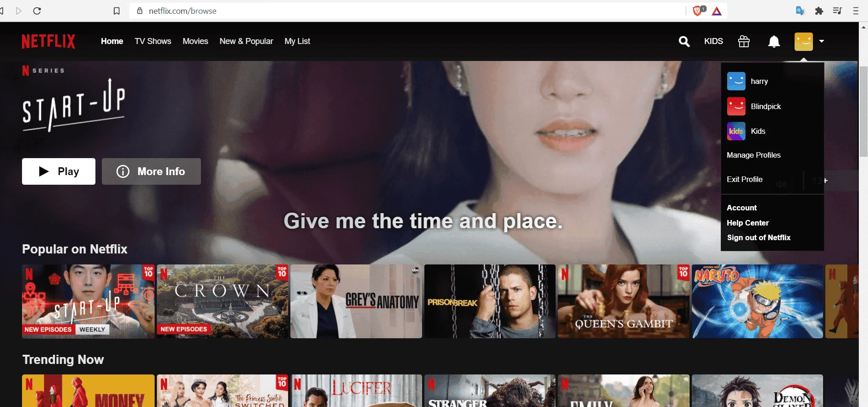Select the Kids profile avatar
868x407 pixels.
pyautogui.click(x=736, y=131)
